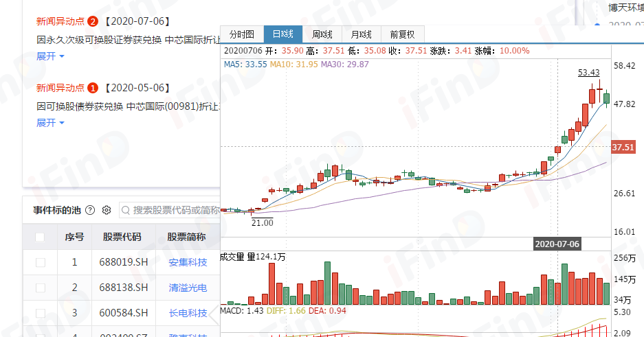
Task: Click the 53.43 high price label on chart
Action: pyautogui.click(x=588, y=73)
